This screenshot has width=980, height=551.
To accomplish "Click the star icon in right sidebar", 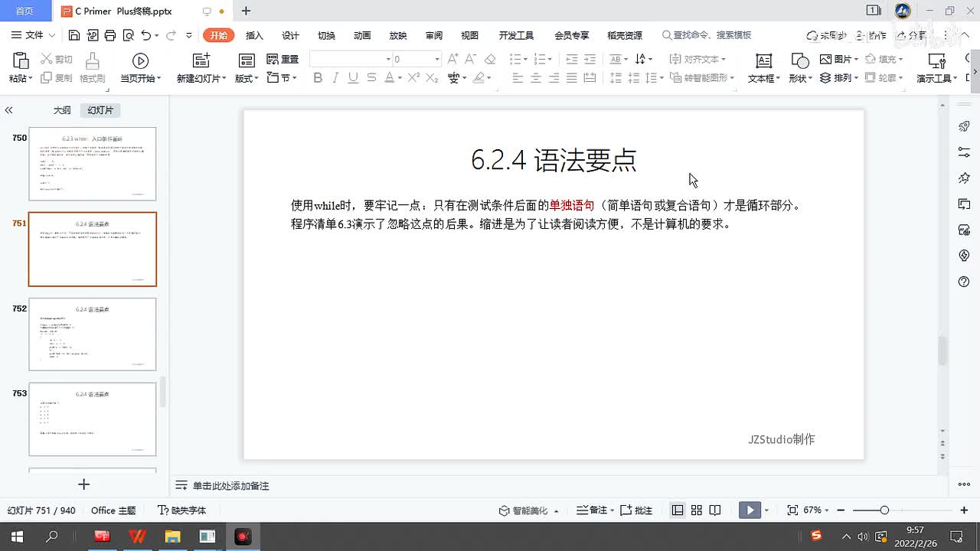I will coord(965,178).
